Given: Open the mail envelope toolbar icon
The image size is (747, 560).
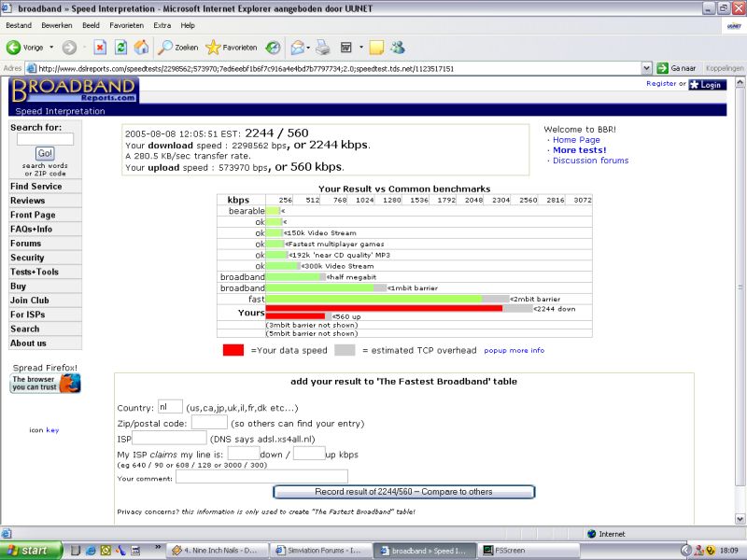Looking at the screenshot, I should [297, 47].
